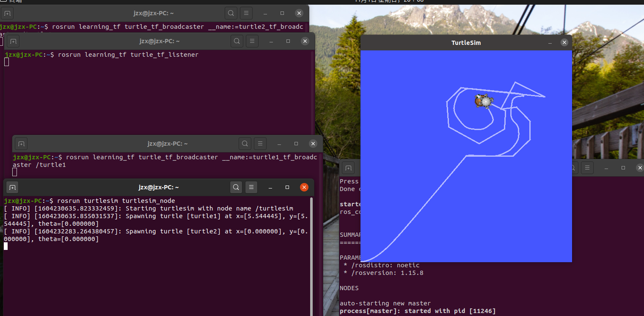Add a new tab in the turtle2 broadcaster terminal
The image size is (644, 316).
coord(7,14)
